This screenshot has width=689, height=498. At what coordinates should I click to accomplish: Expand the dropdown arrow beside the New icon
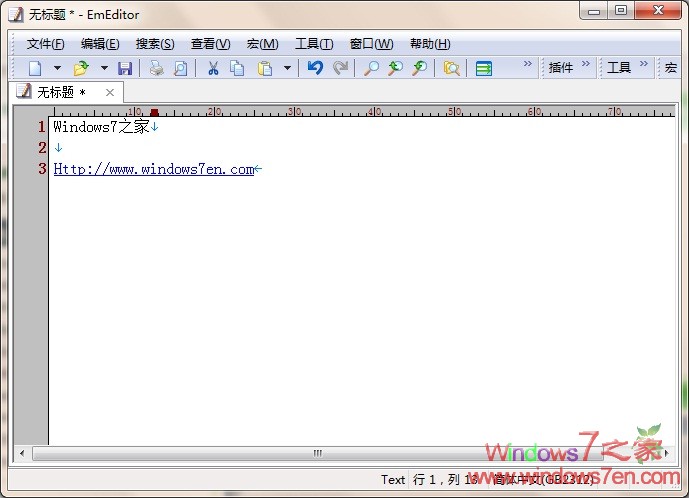[x=57, y=68]
